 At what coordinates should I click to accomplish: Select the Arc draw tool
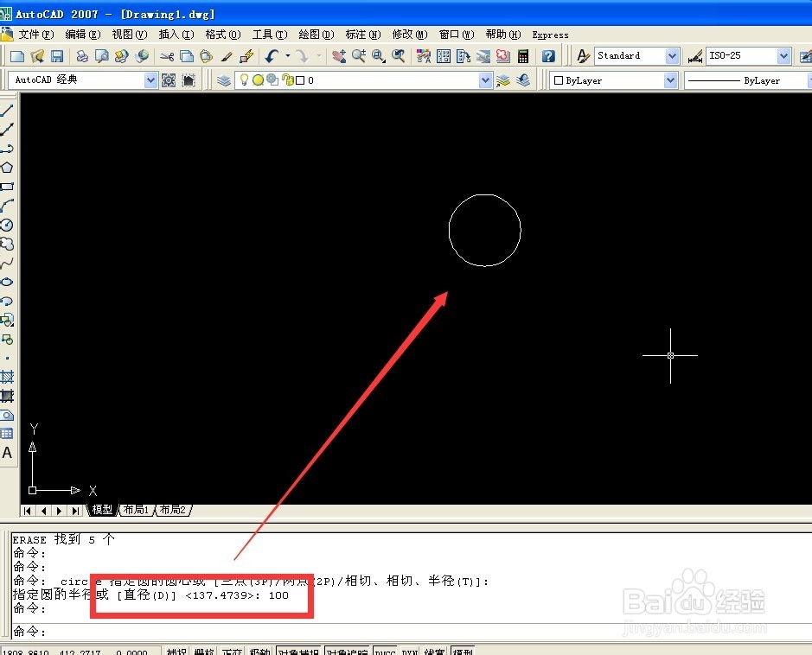click(7, 206)
